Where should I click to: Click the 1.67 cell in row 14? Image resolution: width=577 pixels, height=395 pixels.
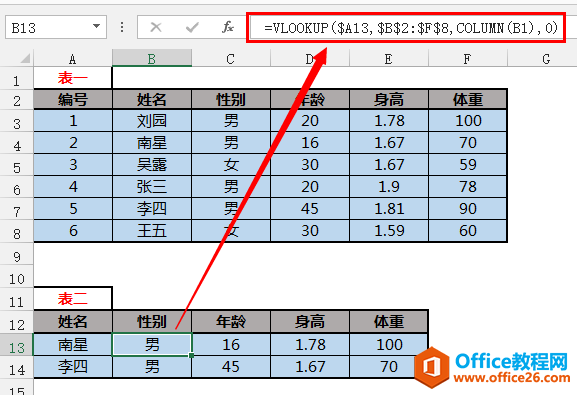click(x=310, y=367)
